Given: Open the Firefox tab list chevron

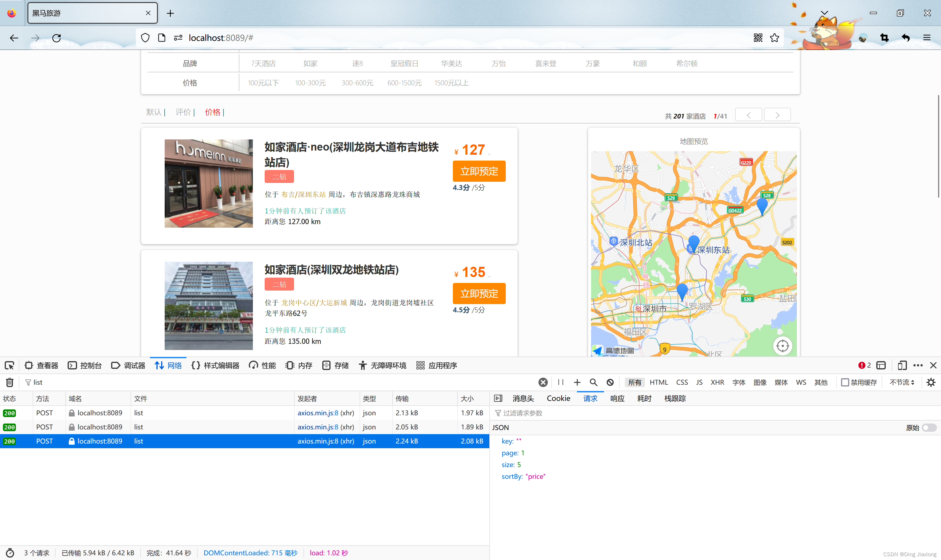Looking at the screenshot, I should (x=825, y=13).
